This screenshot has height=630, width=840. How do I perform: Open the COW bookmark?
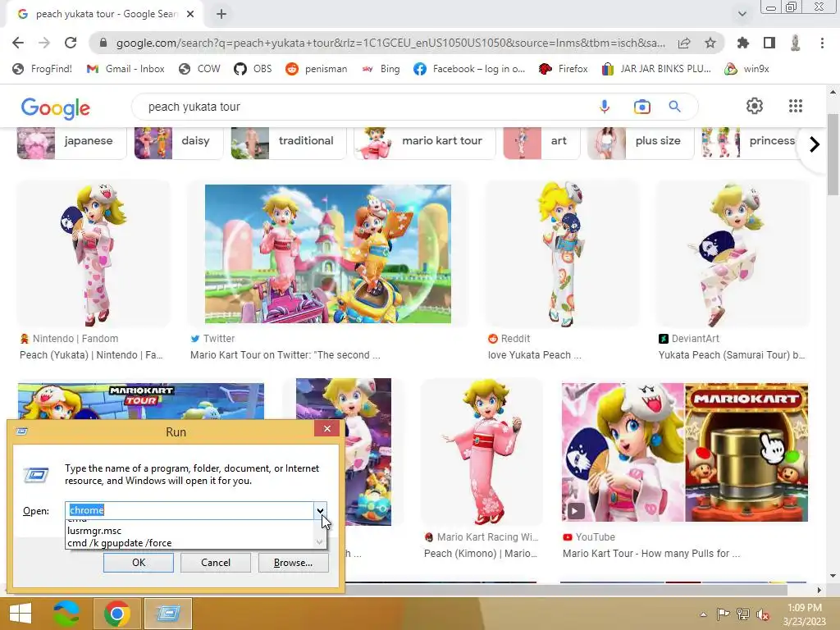tap(200, 69)
